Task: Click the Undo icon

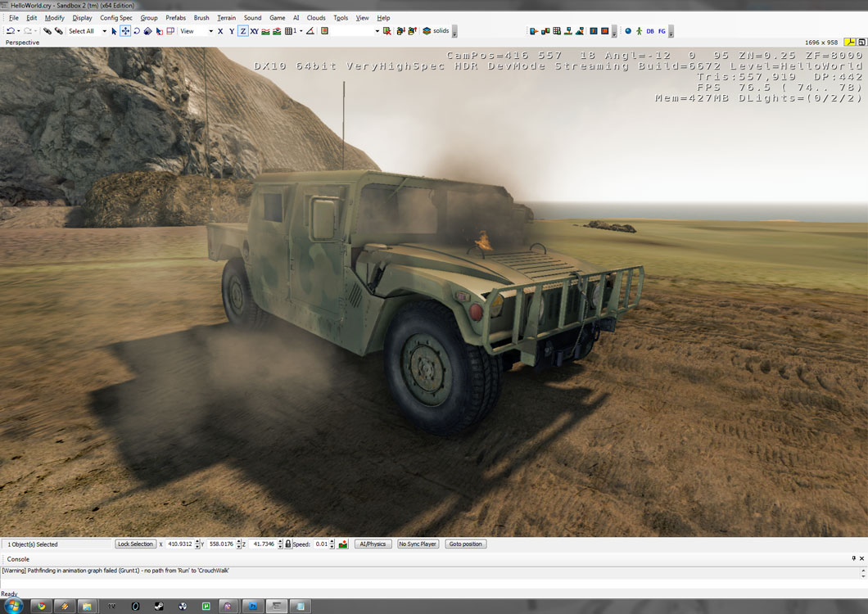Action: (x=11, y=31)
